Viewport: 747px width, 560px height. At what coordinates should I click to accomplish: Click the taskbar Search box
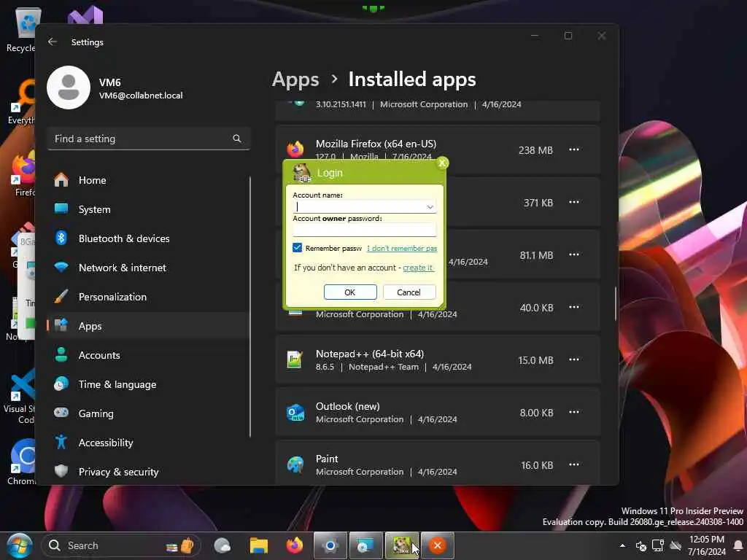pos(121,545)
